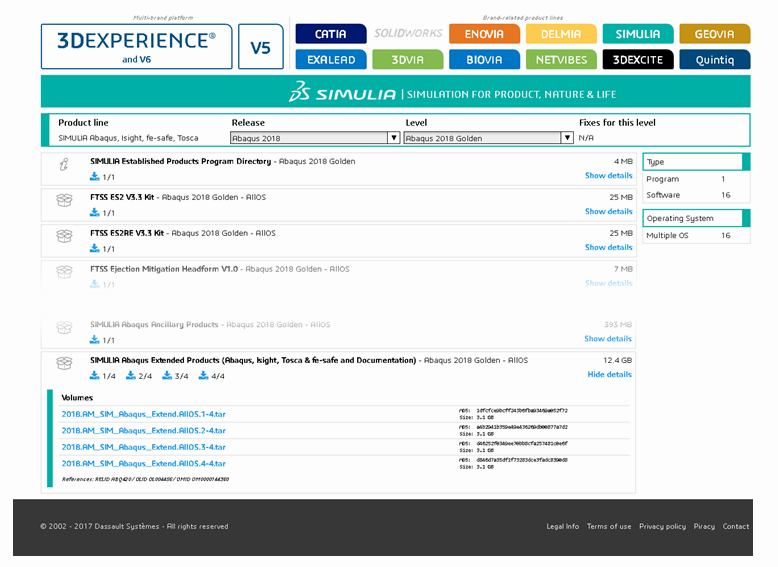
Task: Click the FTSS ES2RE V3.3 Kit package icon
Action: click(64, 236)
